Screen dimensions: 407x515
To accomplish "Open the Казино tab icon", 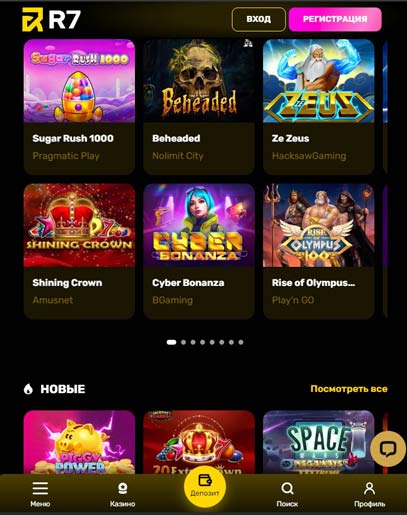I will 122,489.
